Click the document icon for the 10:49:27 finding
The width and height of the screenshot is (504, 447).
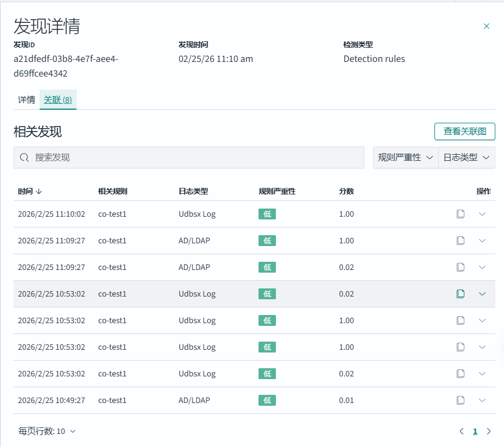(461, 400)
